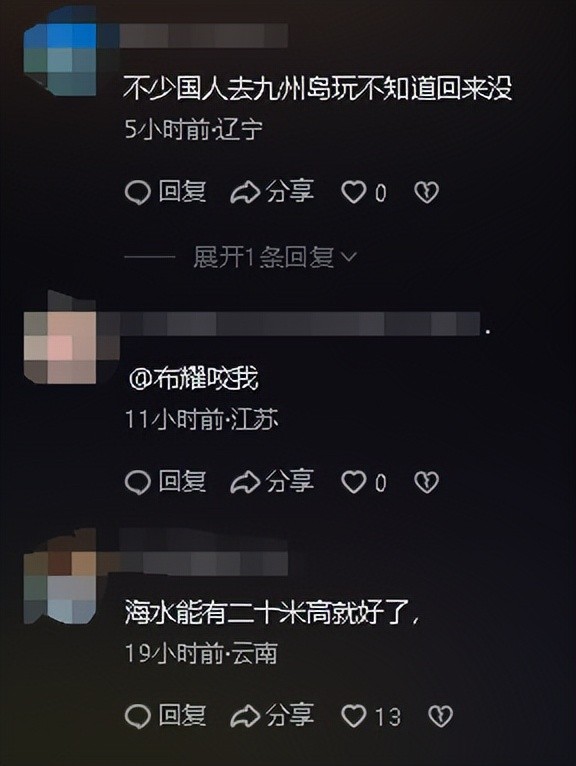Open the first commenter's blurred username
576x766 pixels.
204,36
